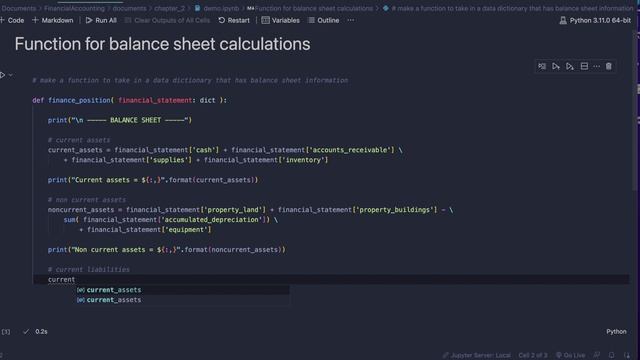Click the feedback icon in status bar
This screenshot has height=360, width=640.
click(597, 355)
